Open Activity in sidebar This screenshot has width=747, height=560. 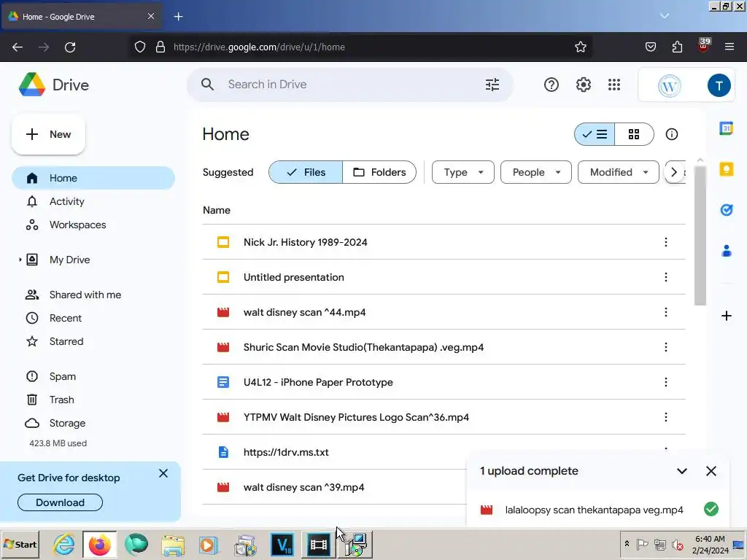point(93,201)
